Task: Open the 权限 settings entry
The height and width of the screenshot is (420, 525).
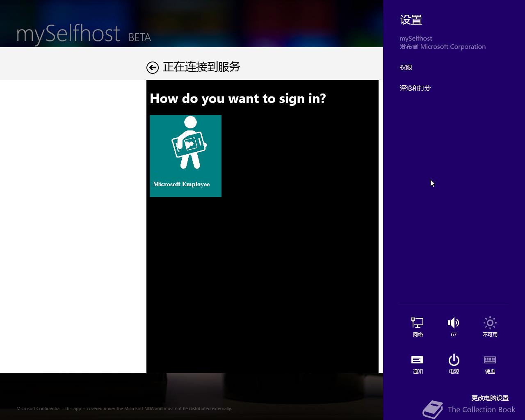Action: [406, 68]
